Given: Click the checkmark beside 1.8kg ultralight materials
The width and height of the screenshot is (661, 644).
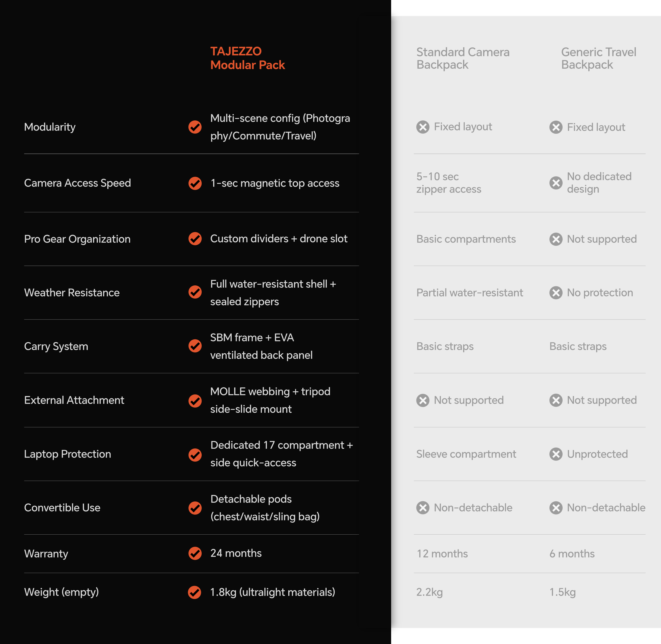Looking at the screenshot, I should pyautogui.click(x=194, y=592).
